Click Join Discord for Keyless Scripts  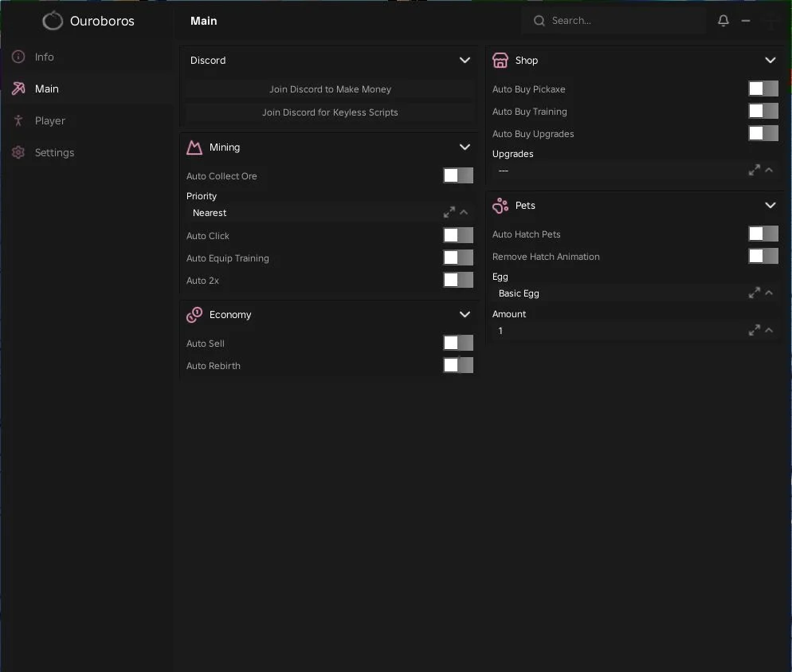pos(330,112)
